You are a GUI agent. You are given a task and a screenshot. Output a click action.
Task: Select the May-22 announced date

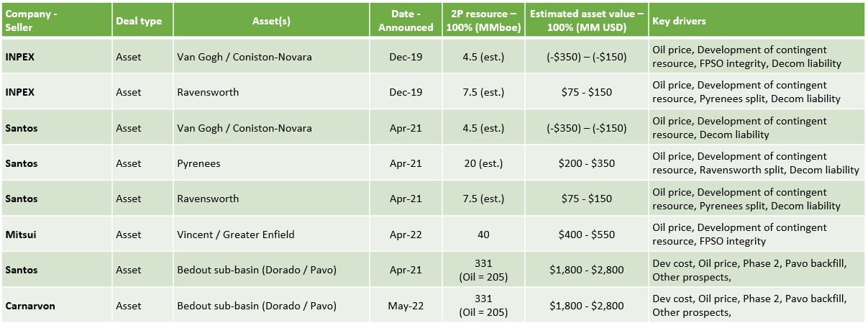(x=406, y=305)
